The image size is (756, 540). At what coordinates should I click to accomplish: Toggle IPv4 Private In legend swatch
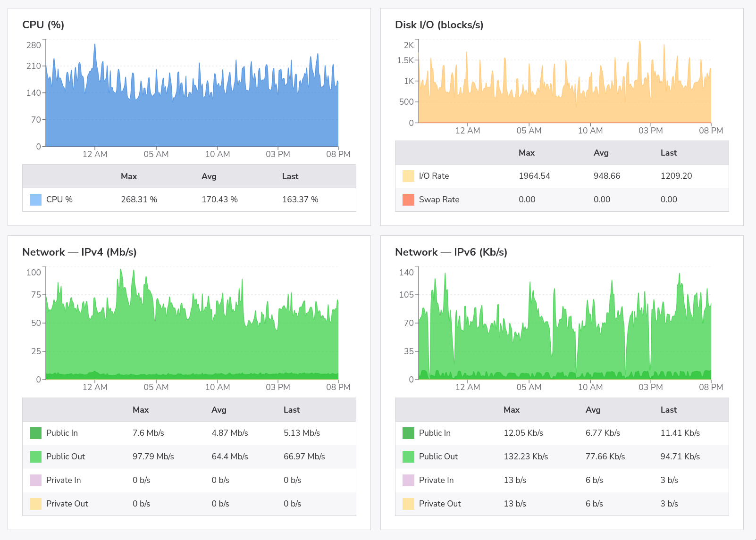(x=35, y=480)
